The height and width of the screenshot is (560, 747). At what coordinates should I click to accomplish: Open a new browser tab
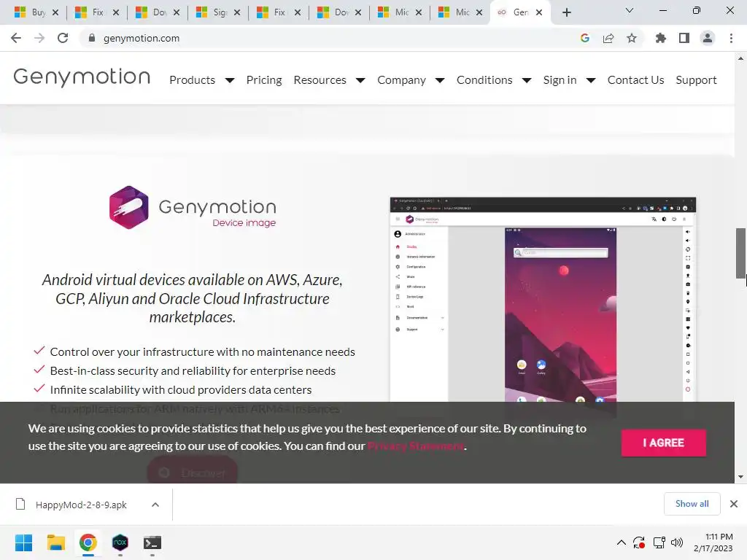(x=566, y=12)
